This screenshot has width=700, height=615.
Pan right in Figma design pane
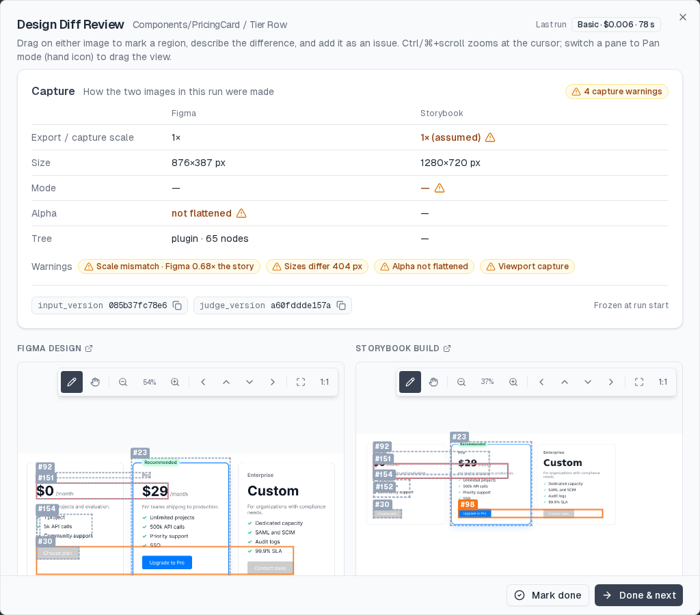[273, 382]
